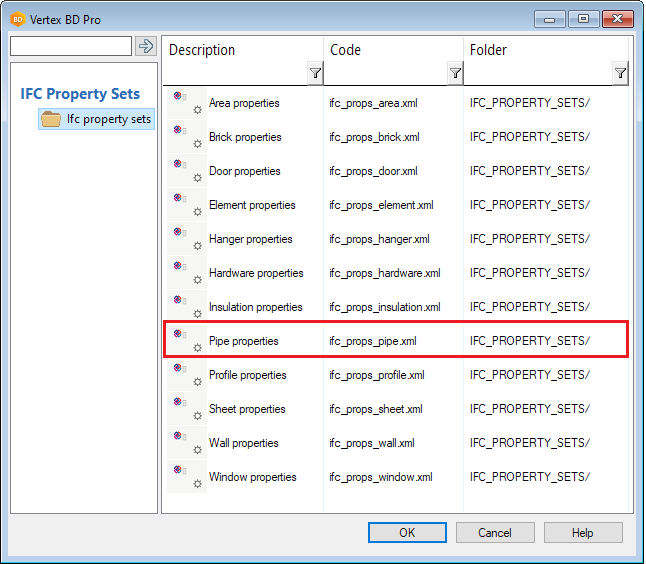Click the search arrow button beside the search field
This screenshot has height=564, width=646.
tap(146, 46)
